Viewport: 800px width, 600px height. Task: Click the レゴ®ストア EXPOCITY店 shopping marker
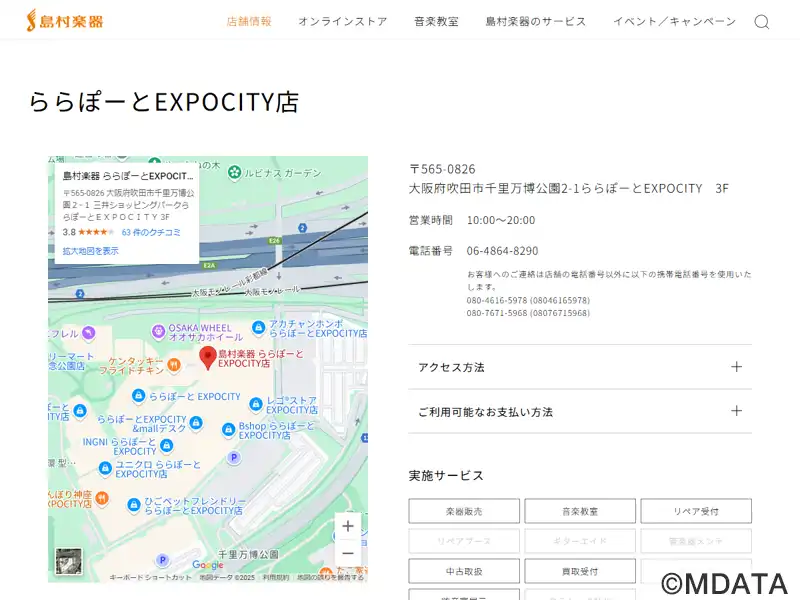click(256, 405)
